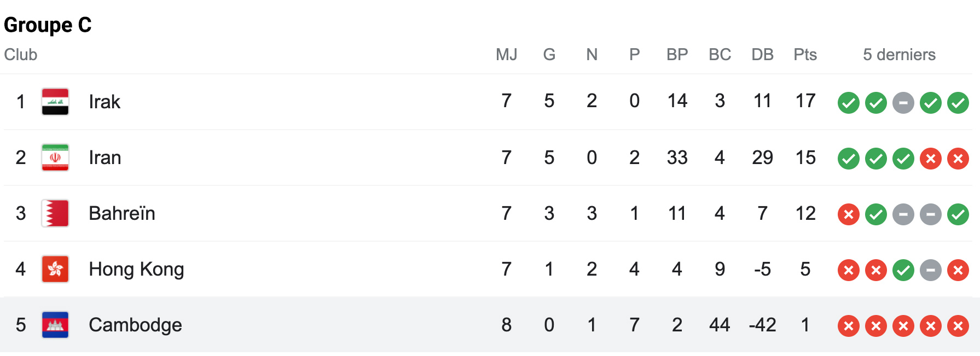This screenshot has width=980, height=356.
Task: Select the Cambodge team row
Action: click(x=490, y=325)
